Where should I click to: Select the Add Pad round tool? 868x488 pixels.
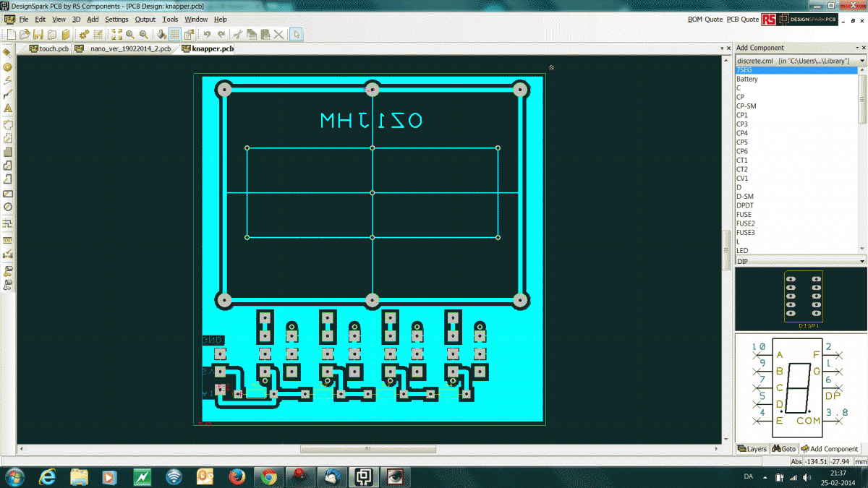[x=8, y=67]
